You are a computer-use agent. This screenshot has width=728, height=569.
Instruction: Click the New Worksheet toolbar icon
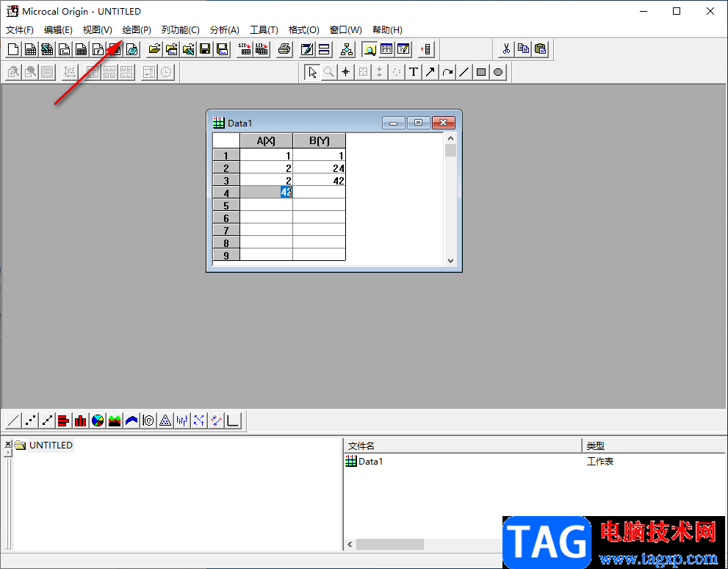coord(30,49)
